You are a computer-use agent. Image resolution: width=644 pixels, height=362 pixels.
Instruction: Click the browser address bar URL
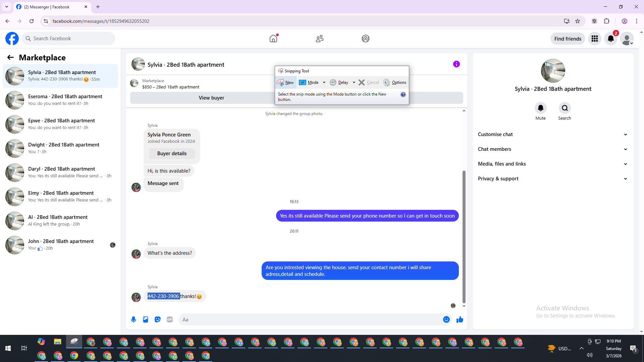(101, 21)
